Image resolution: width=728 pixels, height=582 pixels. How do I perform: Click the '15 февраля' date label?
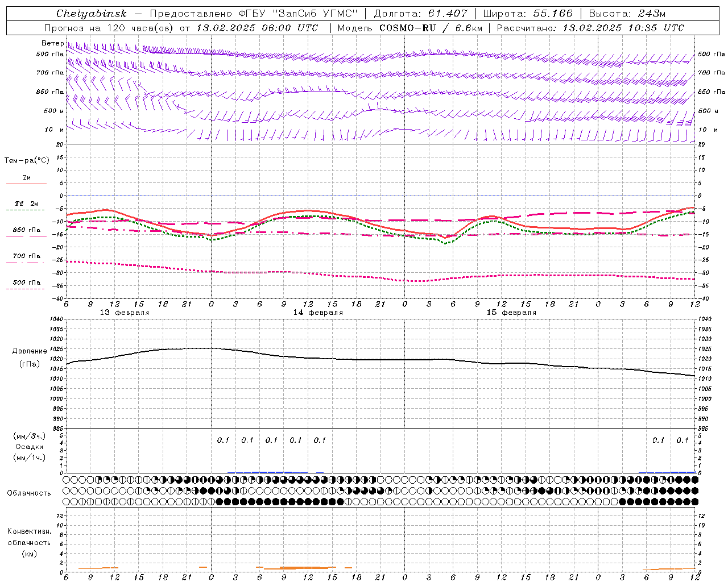[x=511, y=313]
